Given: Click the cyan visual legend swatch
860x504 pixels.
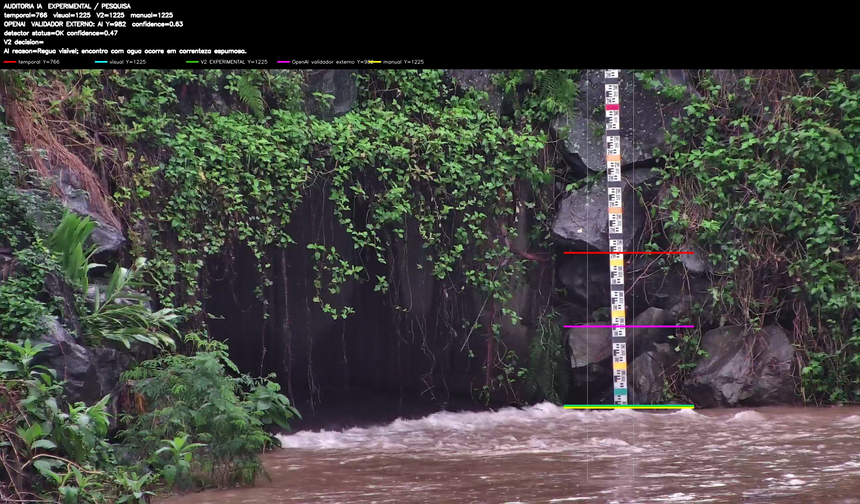Looking at the screenshot, I should click(101, 62).
